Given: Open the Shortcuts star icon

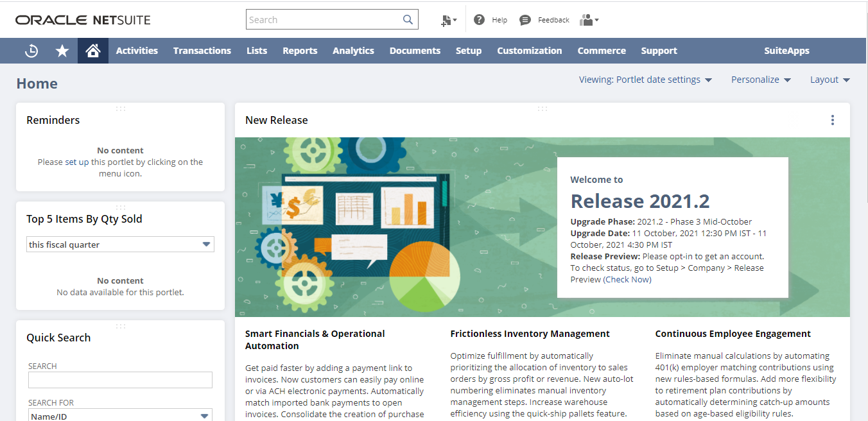Looking at the screenshot, I should (x=62, y=51).
